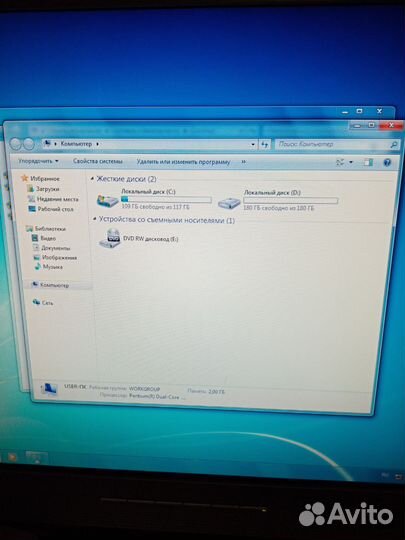Open the view options dropdown arrow
Screen dimensions: 405x540
351,162
